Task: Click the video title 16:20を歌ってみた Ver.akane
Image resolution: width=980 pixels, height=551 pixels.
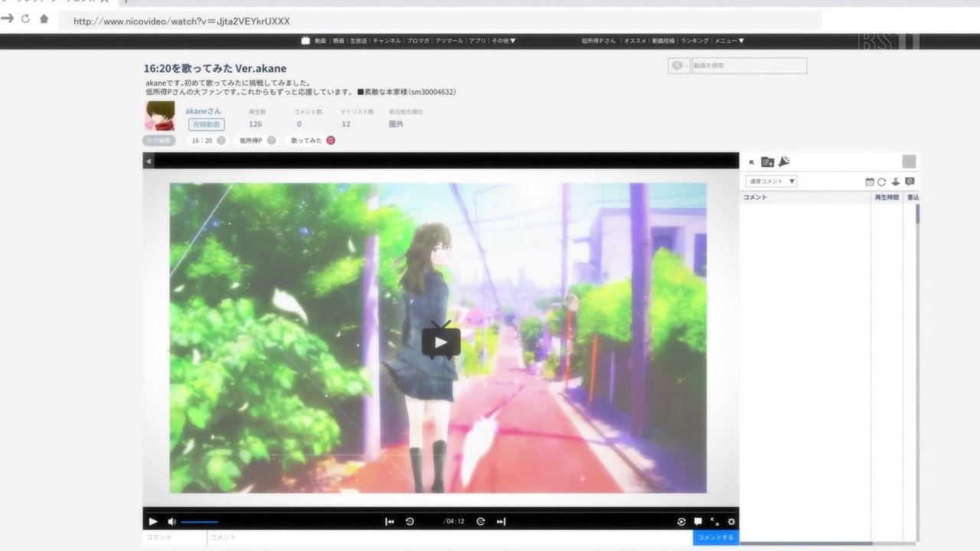Action: 215,68
